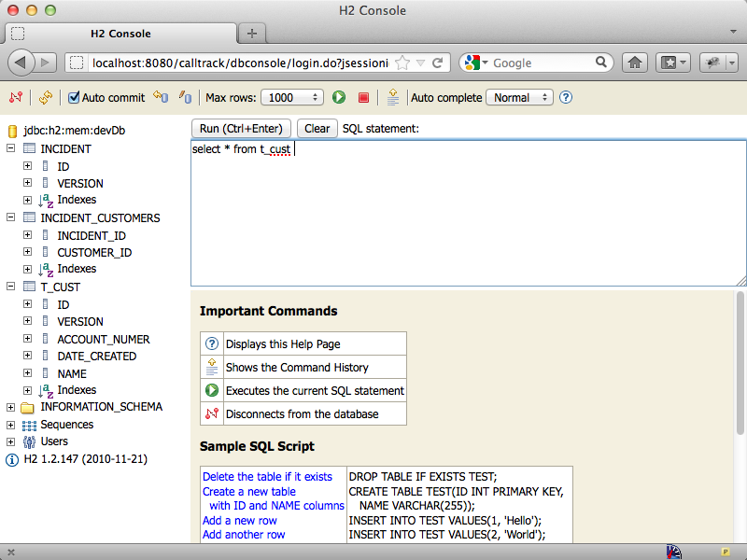Click the red Stop icon
The image size is (747, 560).
pyautogui.click(x=363, y=97)
